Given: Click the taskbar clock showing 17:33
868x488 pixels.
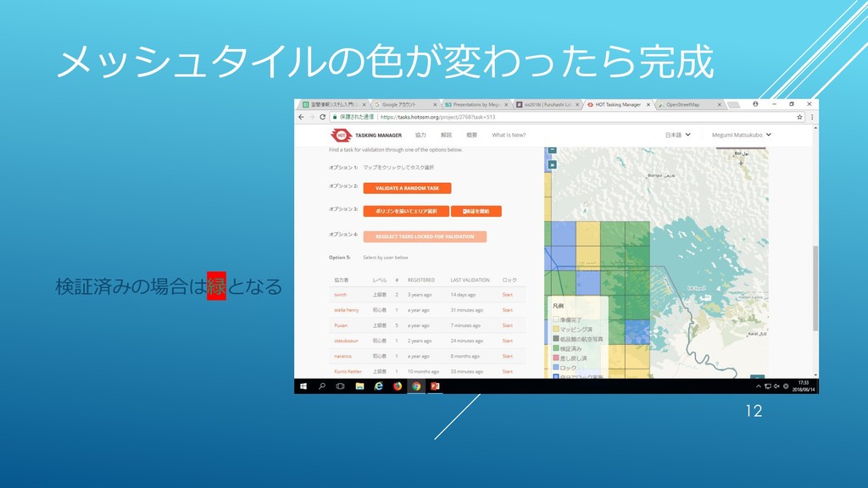Looking at the screenshot, I should tap(804, 386).
